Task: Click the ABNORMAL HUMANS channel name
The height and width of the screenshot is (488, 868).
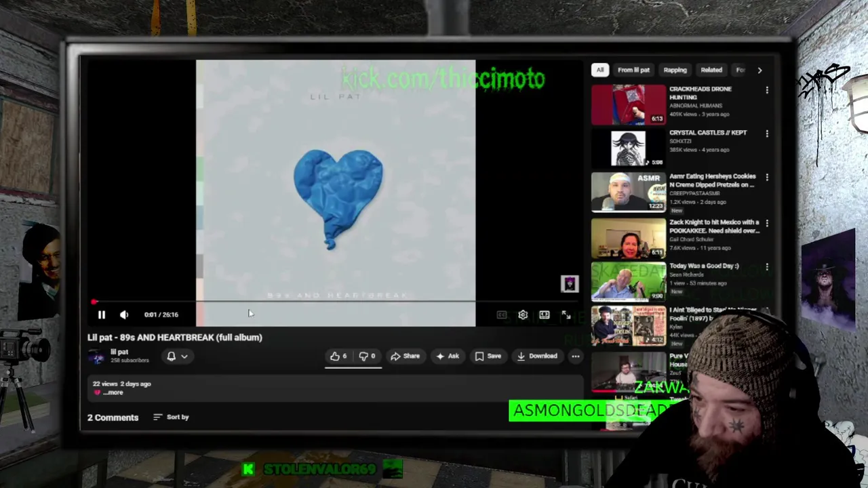Action: click(x=696, y=106)
